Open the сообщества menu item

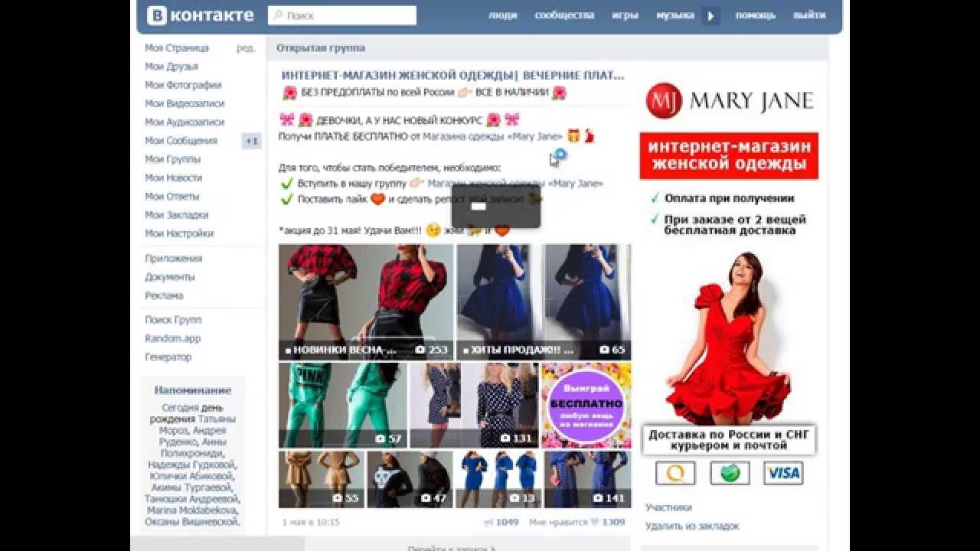click(564, 15)
